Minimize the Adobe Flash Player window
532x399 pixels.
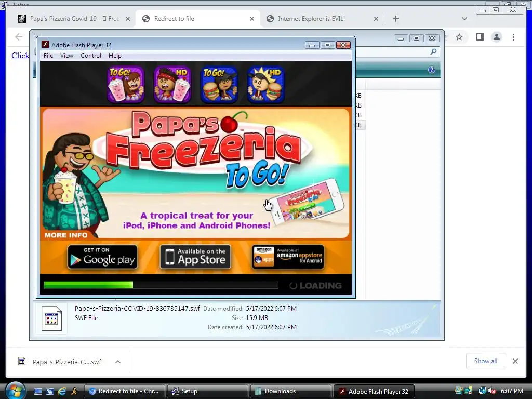pyautogui.click(x=312, y=45)
